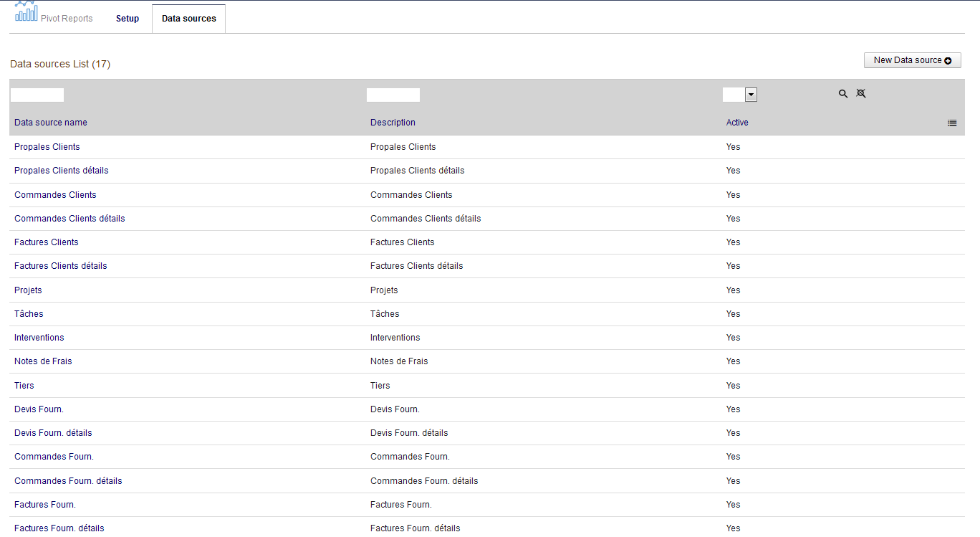Open the column selector list icon

click(952, 123)
